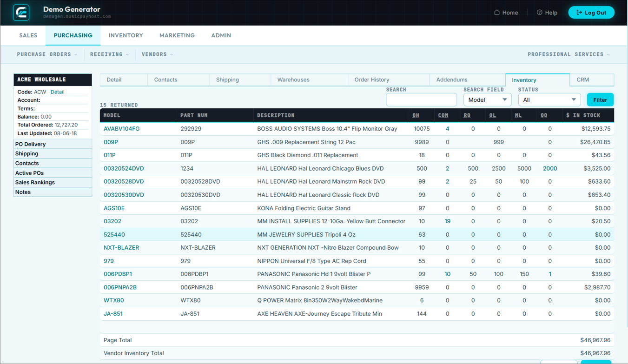Click the Log Out button

point(591,13)
